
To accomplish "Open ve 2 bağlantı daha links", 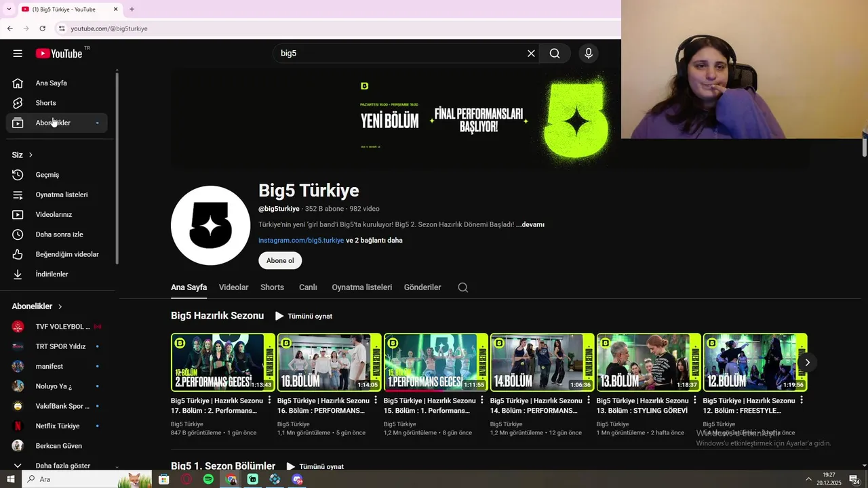I will (374, 241).
